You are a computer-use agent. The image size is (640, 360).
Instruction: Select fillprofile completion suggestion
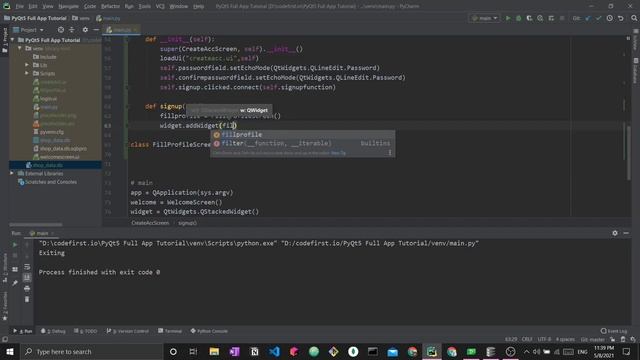pos(302,135)
